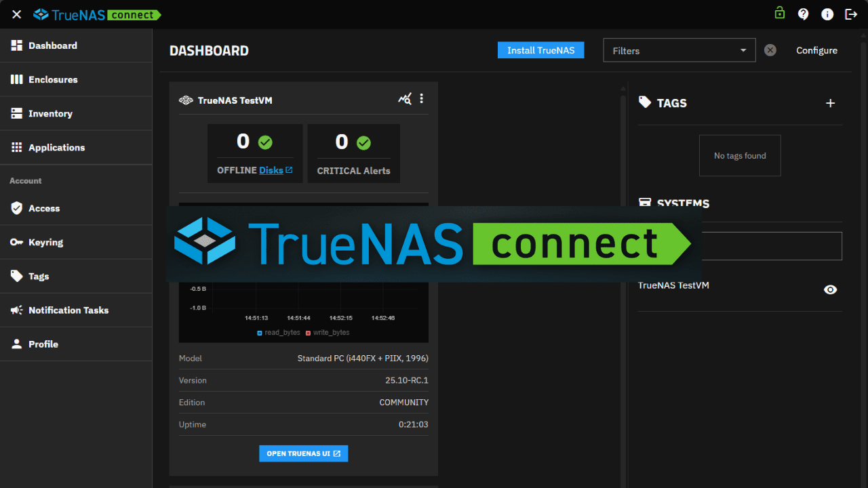The height and width of the screenshot is (488, 868).
Task: Click the read_bytes chart legend entry
Action: (279, 333)
